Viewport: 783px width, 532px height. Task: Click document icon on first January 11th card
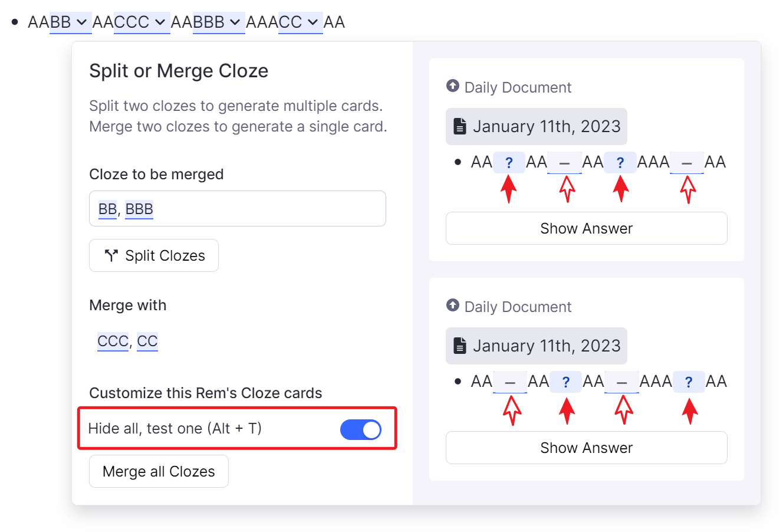click(459, 126)
